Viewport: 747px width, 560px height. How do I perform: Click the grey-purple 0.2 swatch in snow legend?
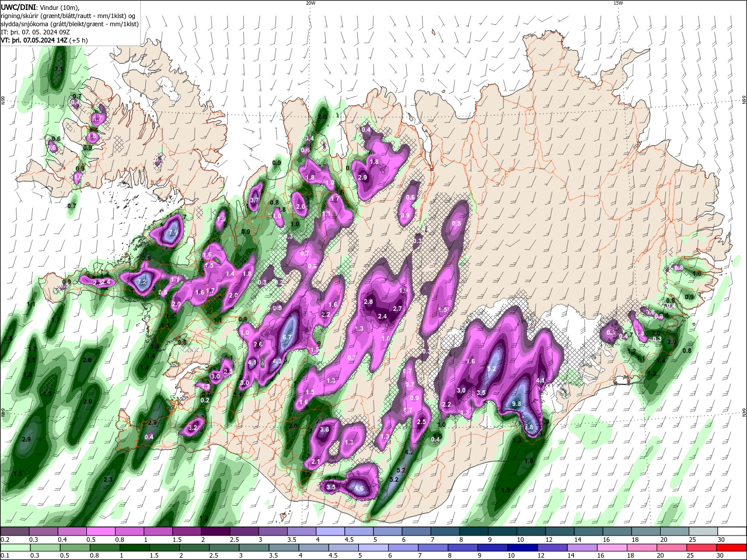pos(15,531)
